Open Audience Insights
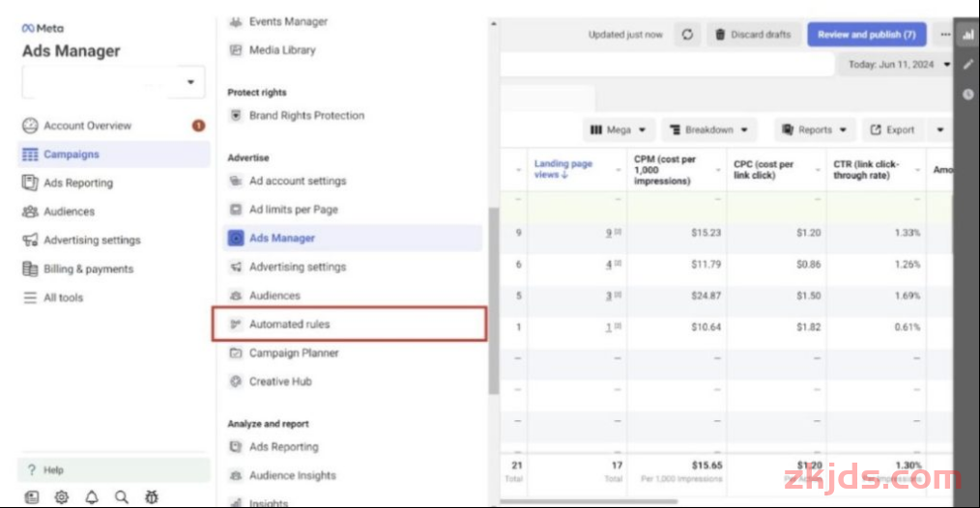 (293, 475)
